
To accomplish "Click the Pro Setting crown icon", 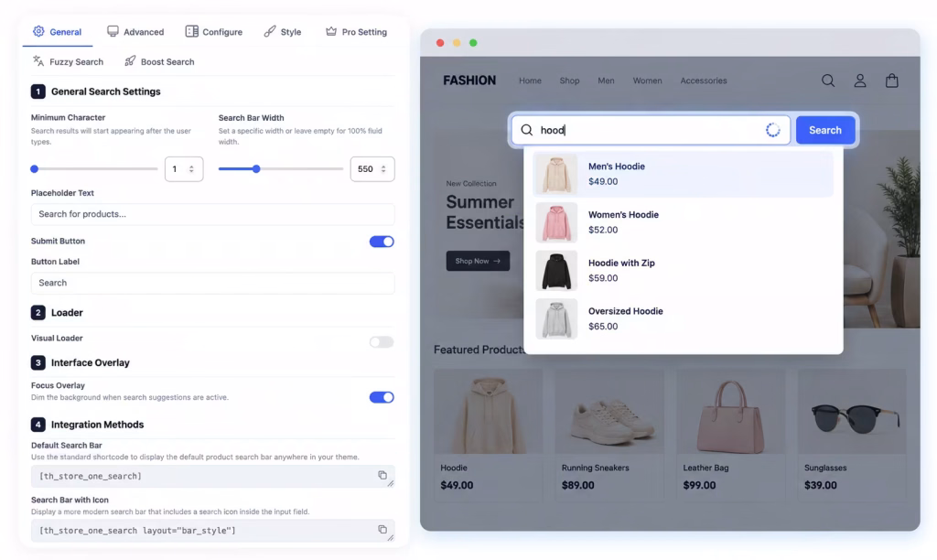I will [x=331, y=31].
